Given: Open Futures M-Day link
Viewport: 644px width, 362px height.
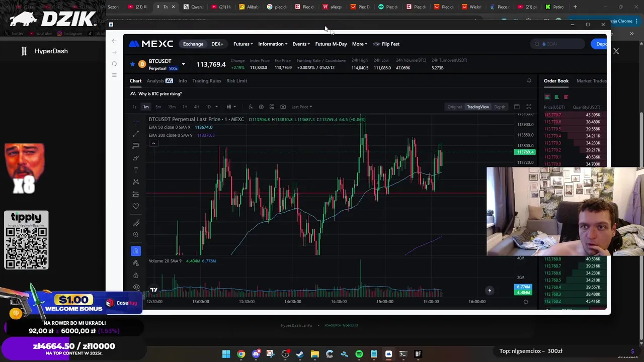Looking at the screenshot, I should pos(331,44).
